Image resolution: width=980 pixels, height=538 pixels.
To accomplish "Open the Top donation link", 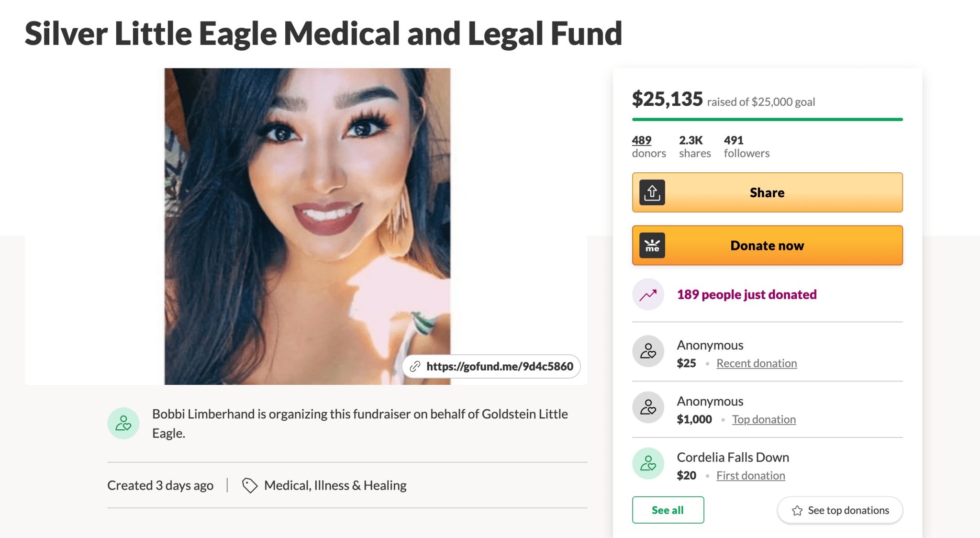I will [764, 419].
